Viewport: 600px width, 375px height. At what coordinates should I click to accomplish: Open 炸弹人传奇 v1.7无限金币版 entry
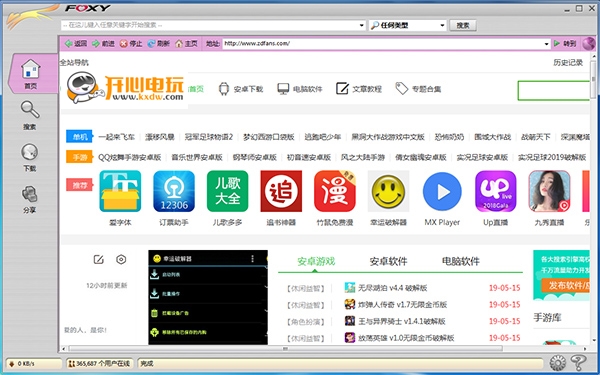(x=403, y=305)
